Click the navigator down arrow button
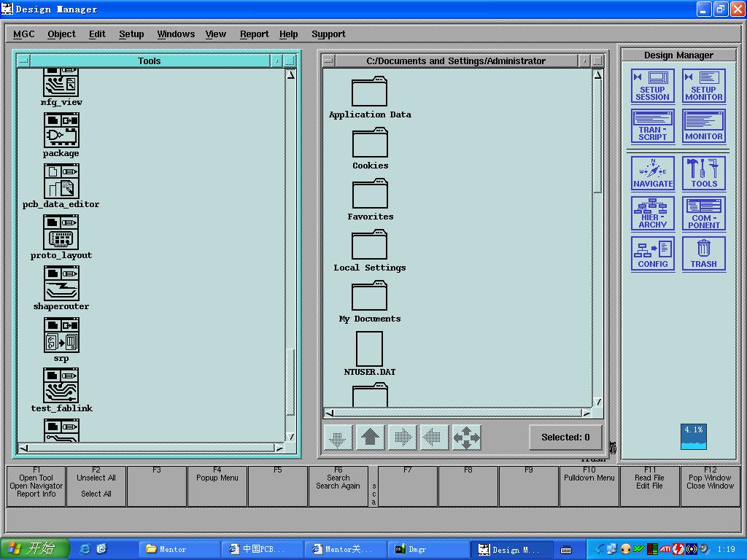The height and width of the screenshot is (560, 747). pyautogui.click(x=338, y=437)
